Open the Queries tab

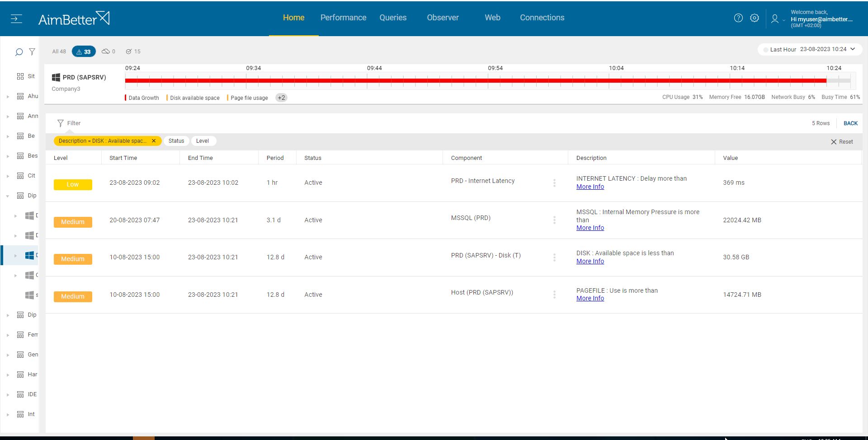click(x=393, y=18)
